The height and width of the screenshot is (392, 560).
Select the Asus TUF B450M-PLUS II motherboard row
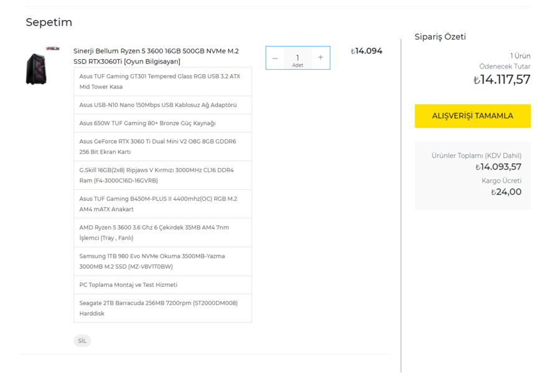point(162,203)
